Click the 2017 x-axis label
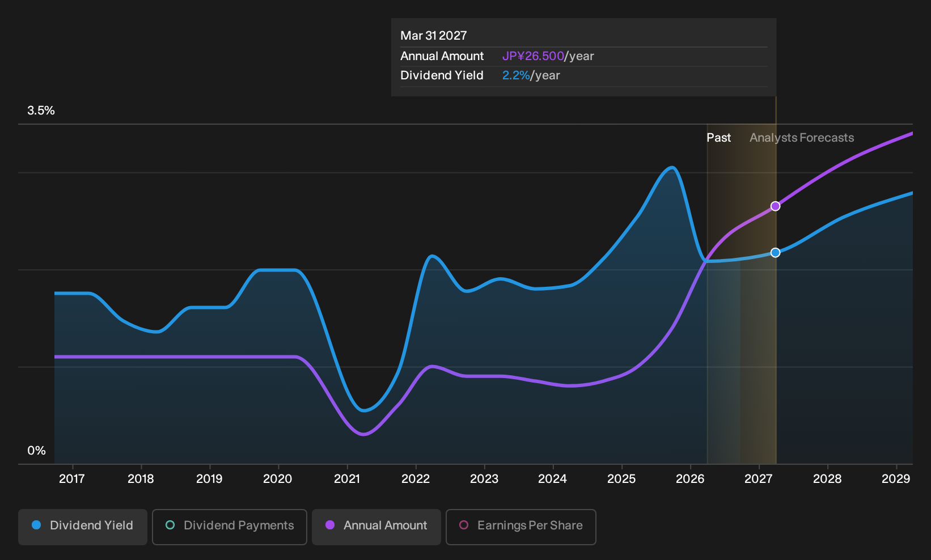 pos(72,479)
